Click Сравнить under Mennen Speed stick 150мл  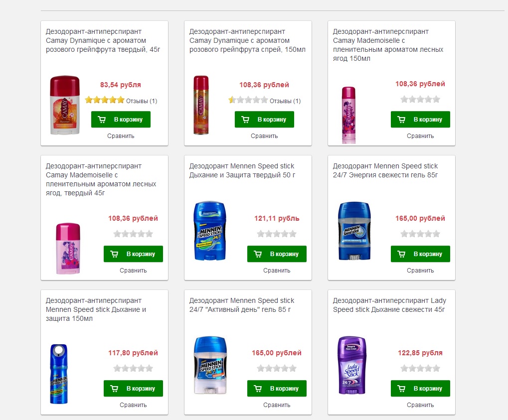coord(133,405)
